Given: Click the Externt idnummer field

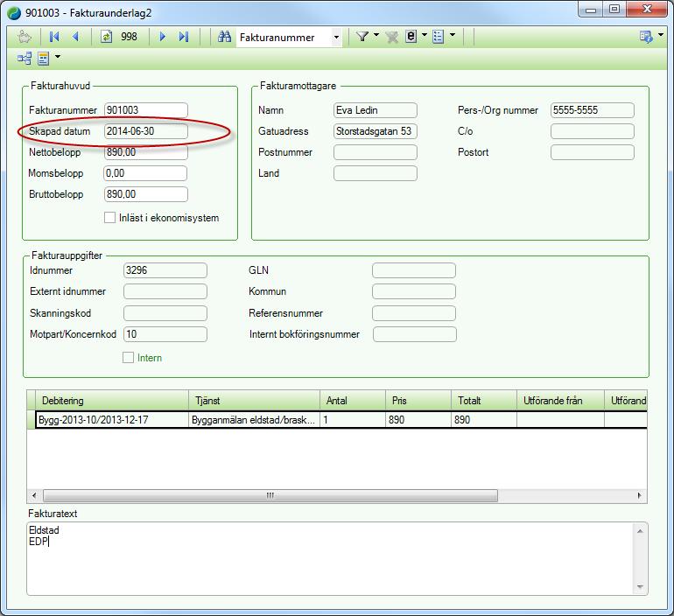Looking at the screenshot, I should (x=165, y=291).
